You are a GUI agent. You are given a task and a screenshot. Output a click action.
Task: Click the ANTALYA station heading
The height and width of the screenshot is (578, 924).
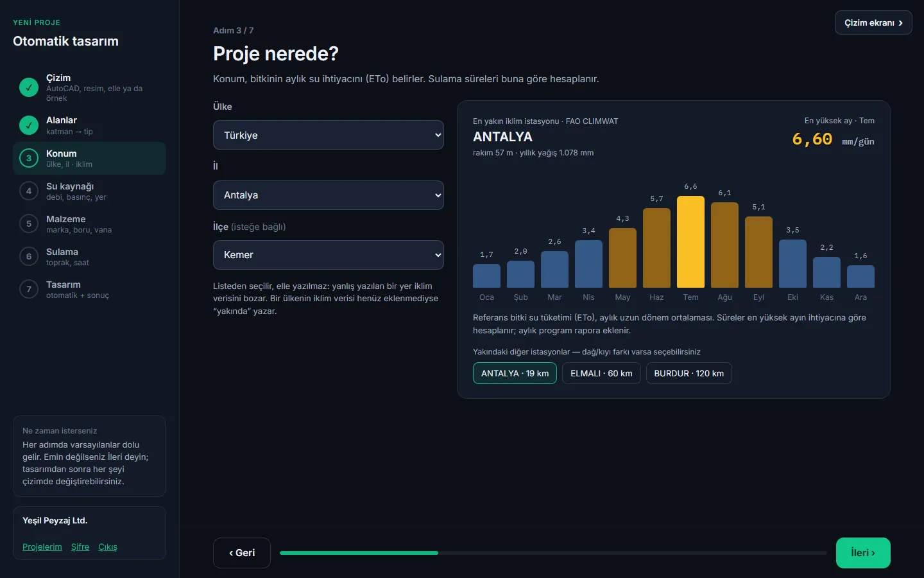pyautogui.click(x=502, y=137)
